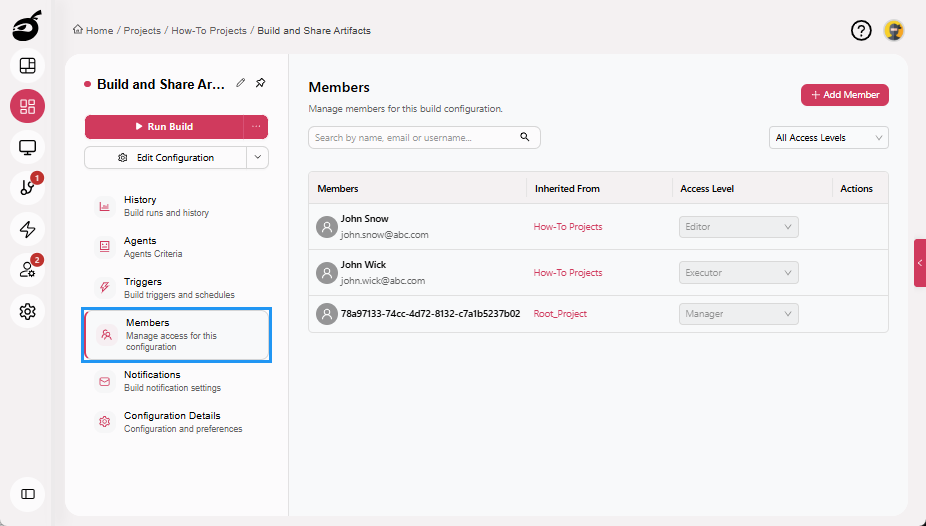Click the John Wick member name

tap(363, 265)
